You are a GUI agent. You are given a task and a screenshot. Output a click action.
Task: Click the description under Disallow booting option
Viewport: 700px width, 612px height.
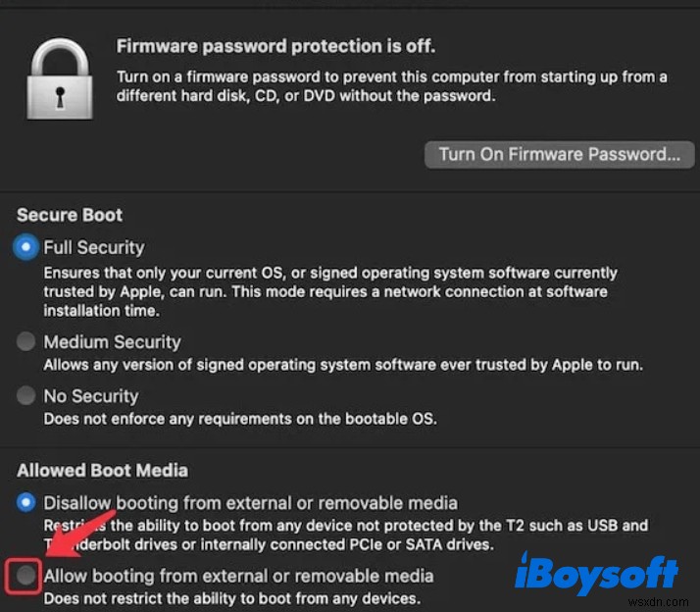345,535
